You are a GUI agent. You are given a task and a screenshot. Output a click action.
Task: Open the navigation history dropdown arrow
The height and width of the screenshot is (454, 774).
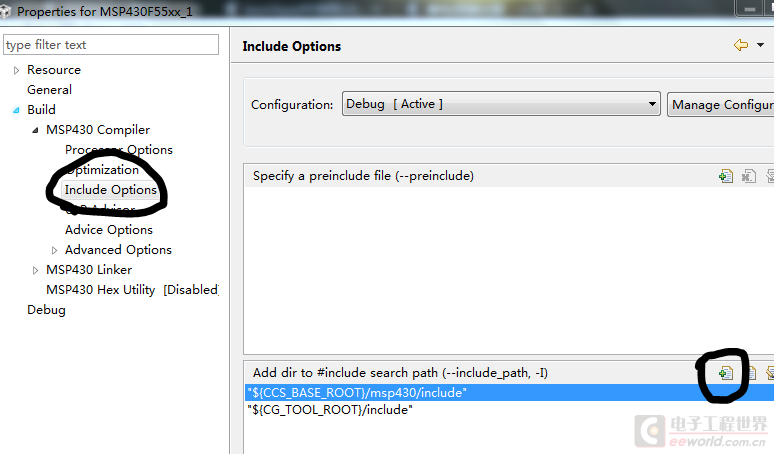(761, 45)
